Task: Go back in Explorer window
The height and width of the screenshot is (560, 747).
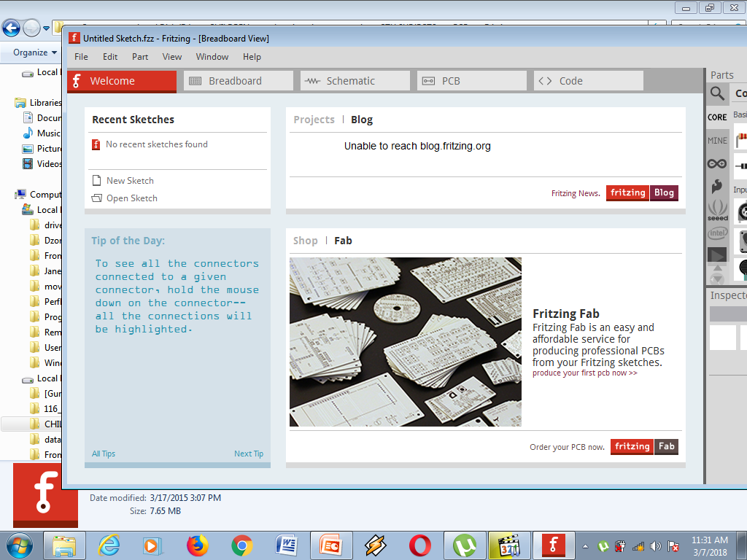Action: coord(12,28)
